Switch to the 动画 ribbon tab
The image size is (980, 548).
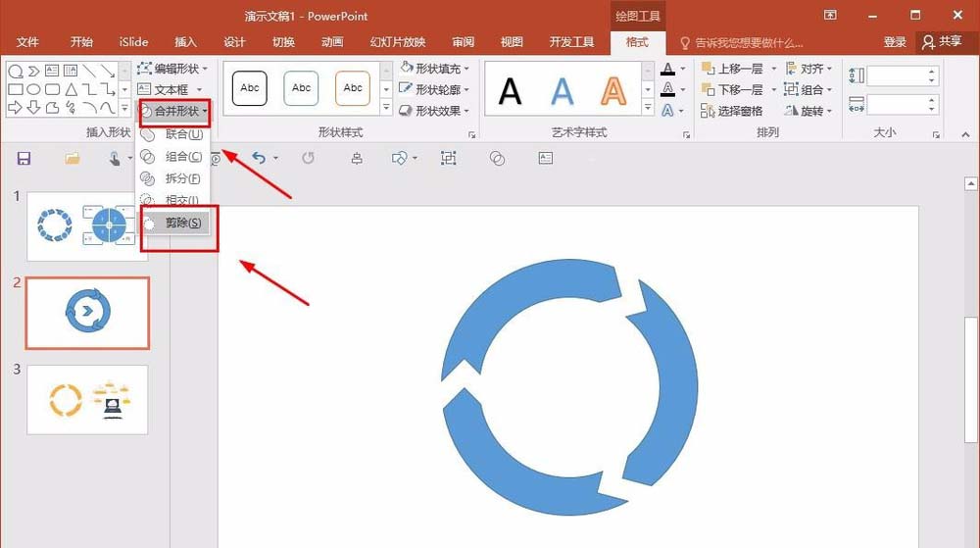332,42
